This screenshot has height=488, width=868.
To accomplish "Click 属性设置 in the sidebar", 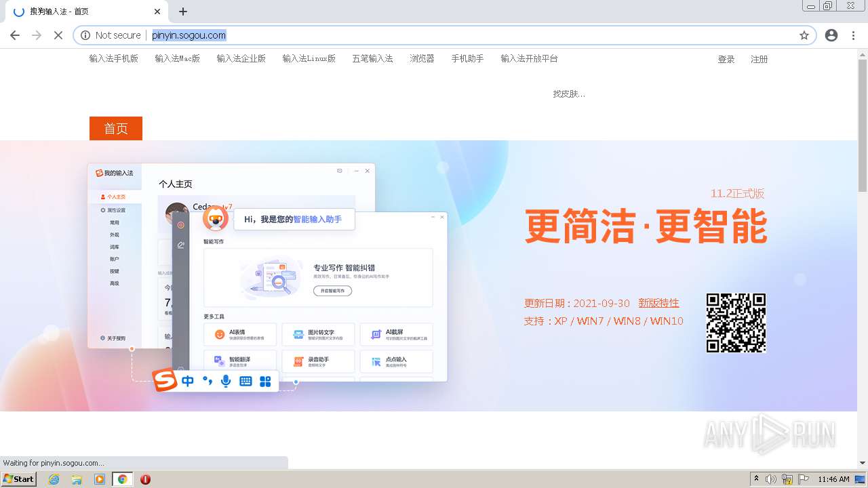I will (113, 211).
